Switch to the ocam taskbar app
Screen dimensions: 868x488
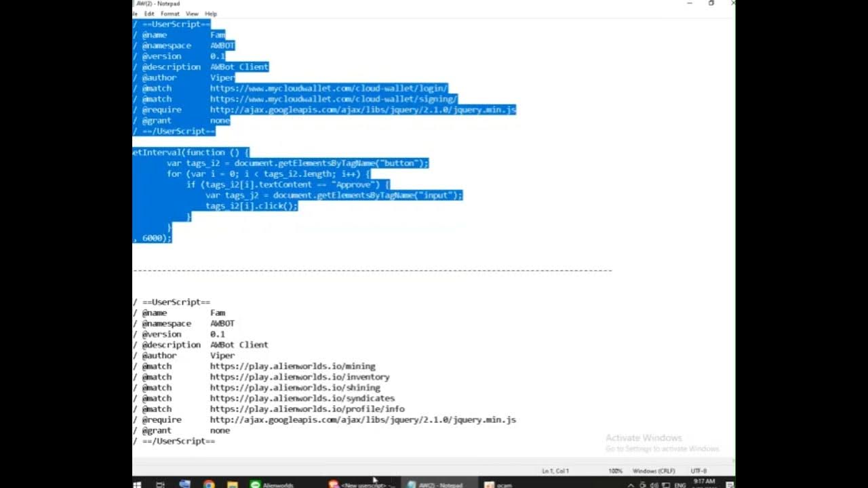pyautogui.click(x=498, y=485)
